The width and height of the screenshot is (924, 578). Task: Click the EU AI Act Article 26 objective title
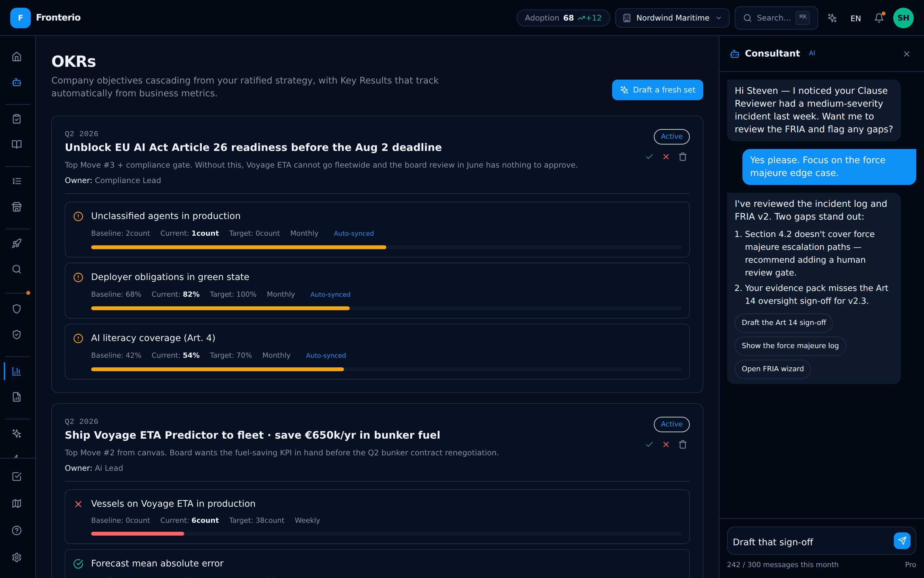[253, 148]
